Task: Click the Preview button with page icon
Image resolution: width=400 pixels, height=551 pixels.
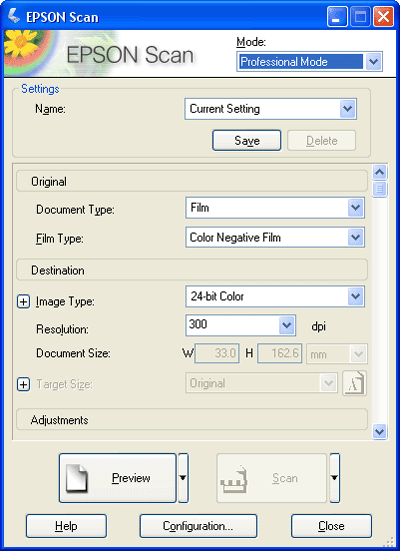Action: pyautogui.click(x=117, y=478)
